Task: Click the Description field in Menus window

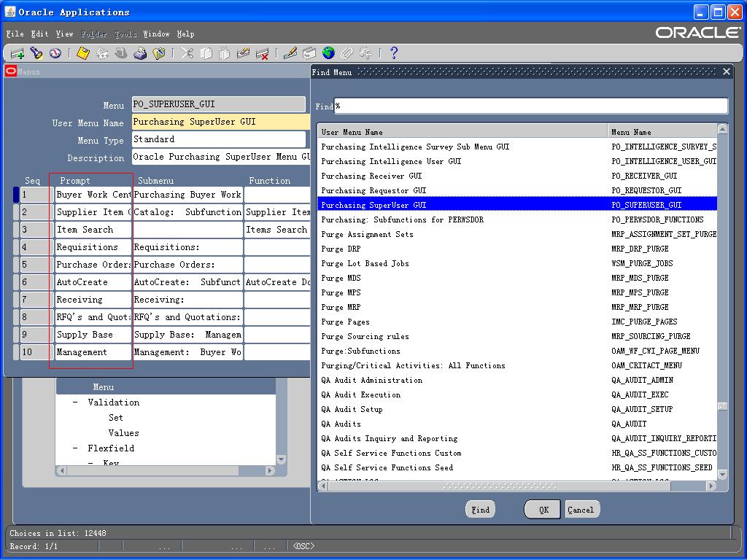Action: (221, 157)
